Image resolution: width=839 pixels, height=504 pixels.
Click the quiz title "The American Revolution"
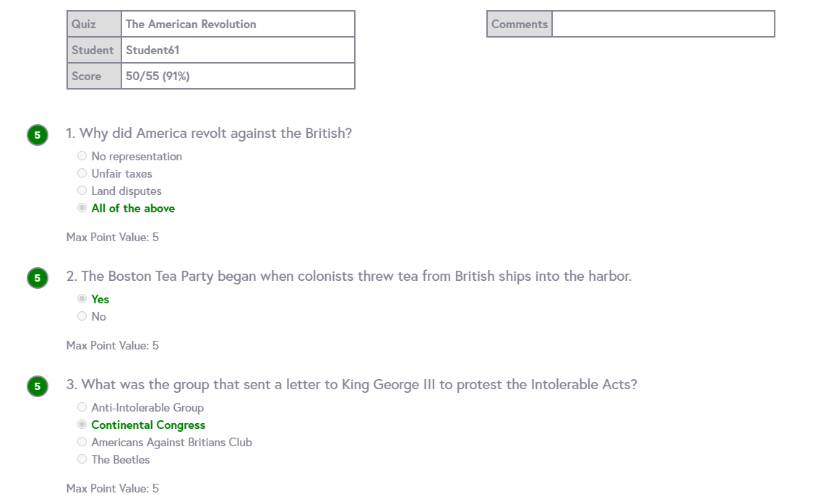[x=191, y=24]
